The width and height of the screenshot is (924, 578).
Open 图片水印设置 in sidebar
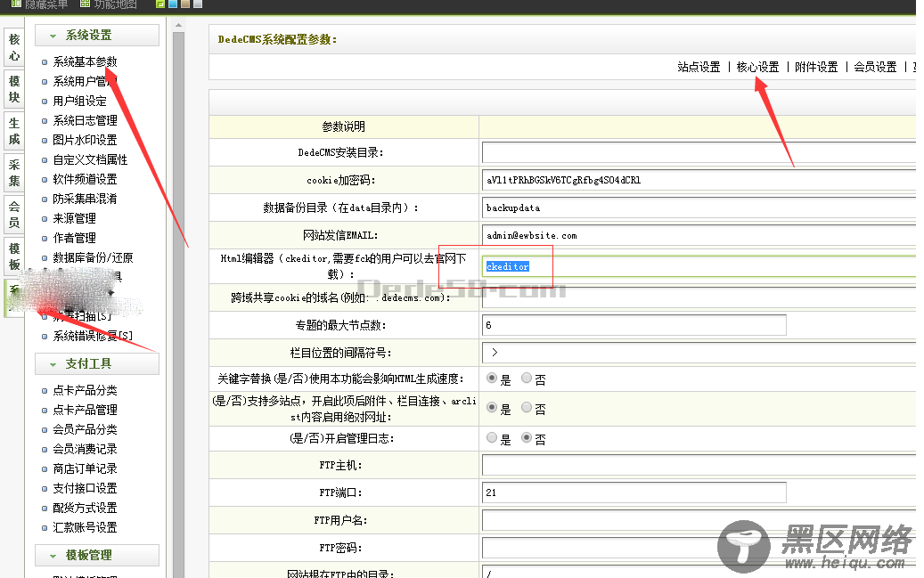[x=85, y=140]
